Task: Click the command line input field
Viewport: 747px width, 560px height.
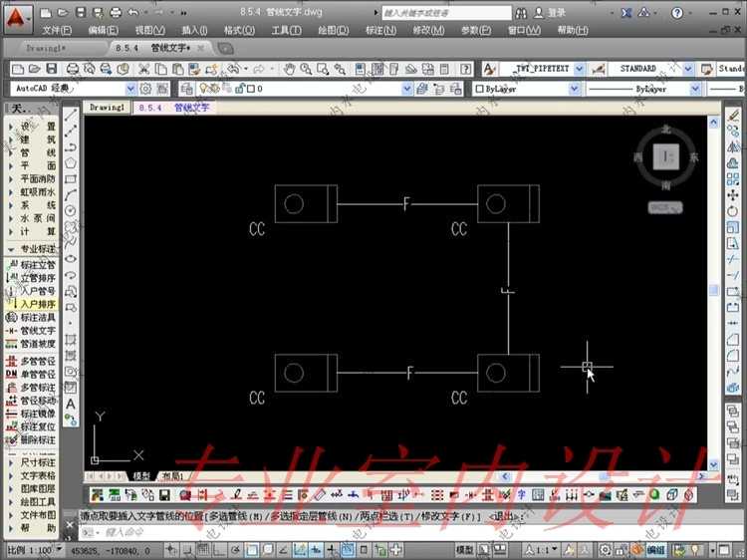Action: click(400, 532)
